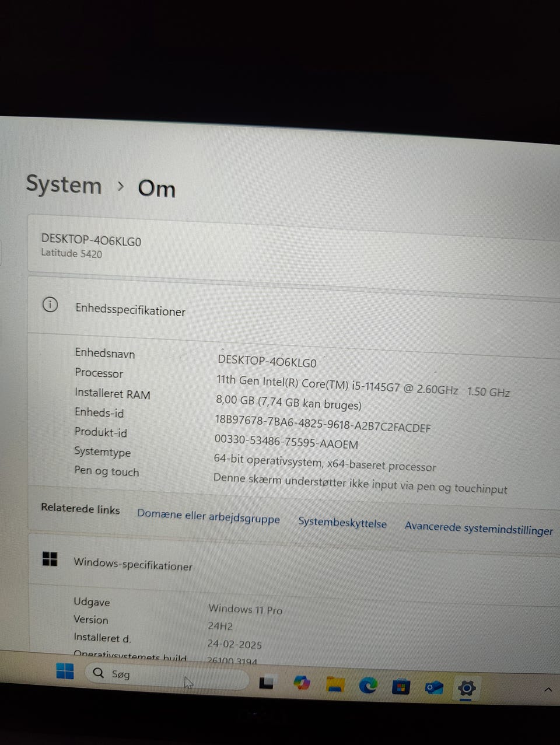Click the 'Enhedsnavn' label

104,353
